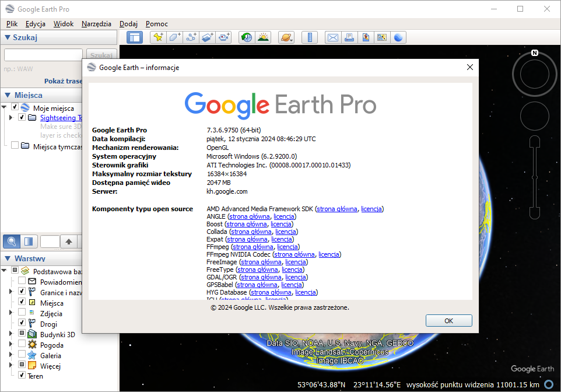Image resolution: width=561 pixels, height=392 pixels.
Task: Add a path from the toolbar
Action: [x=191, y=37]
